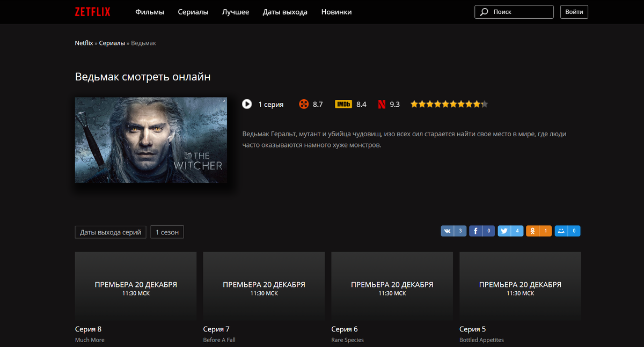Viewport: 644px width, 347px height.
Task: Select the 1 сезон tab
Action: pos(167,232)
